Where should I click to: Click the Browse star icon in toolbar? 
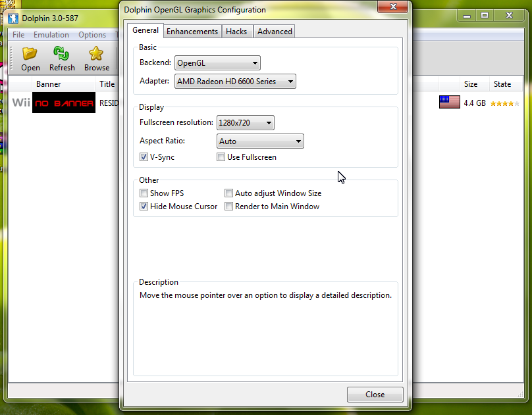coord(96,53)
